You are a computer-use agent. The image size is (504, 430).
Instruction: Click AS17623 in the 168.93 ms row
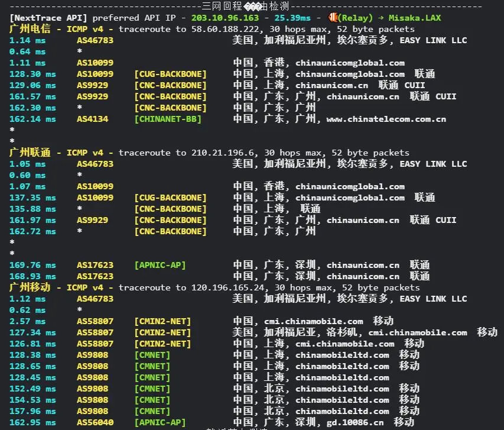[x=95, y=276]
